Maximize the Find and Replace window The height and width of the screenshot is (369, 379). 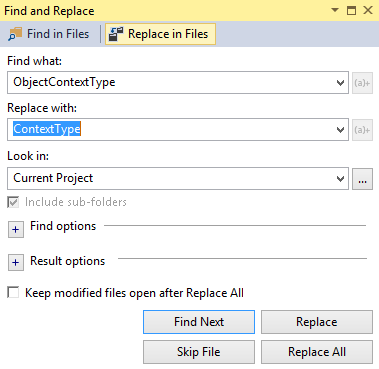351,10
